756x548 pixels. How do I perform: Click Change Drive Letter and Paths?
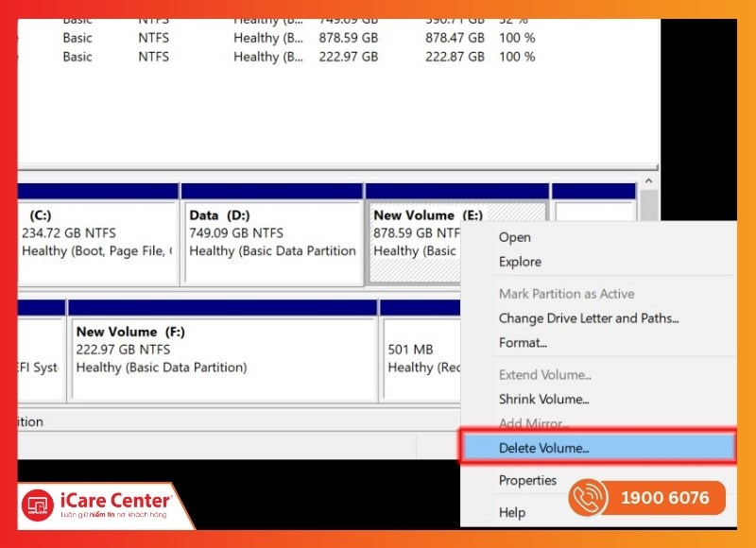tap(588, 318)
